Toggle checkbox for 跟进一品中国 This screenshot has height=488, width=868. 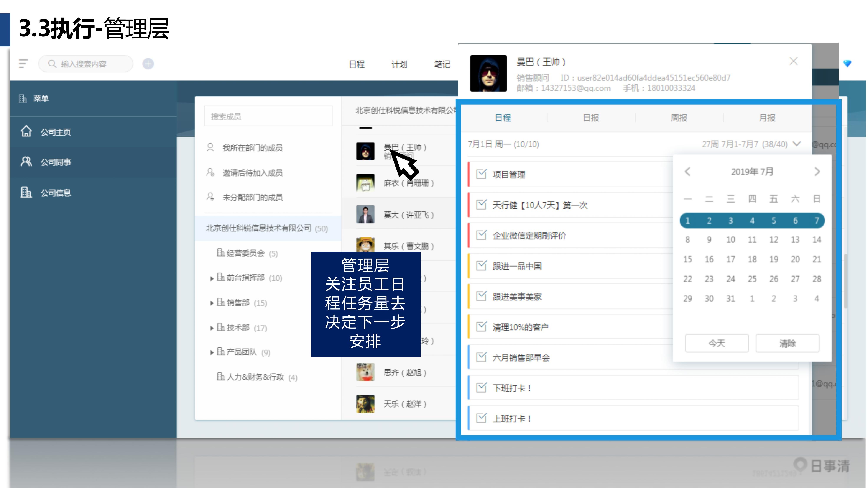point(481,266)
